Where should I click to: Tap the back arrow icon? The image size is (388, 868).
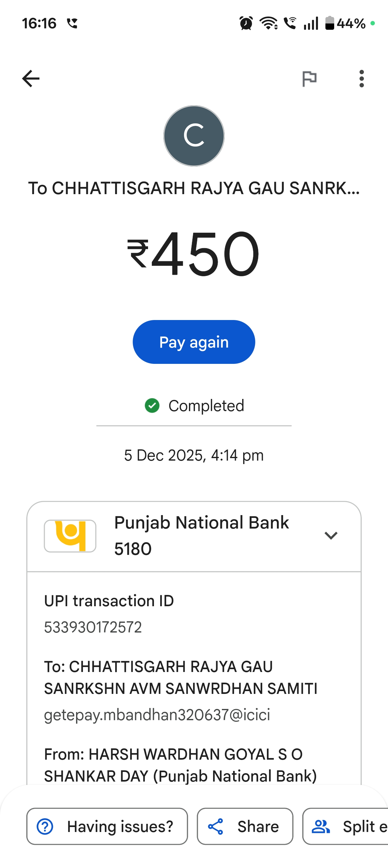(x=31, y=79)
